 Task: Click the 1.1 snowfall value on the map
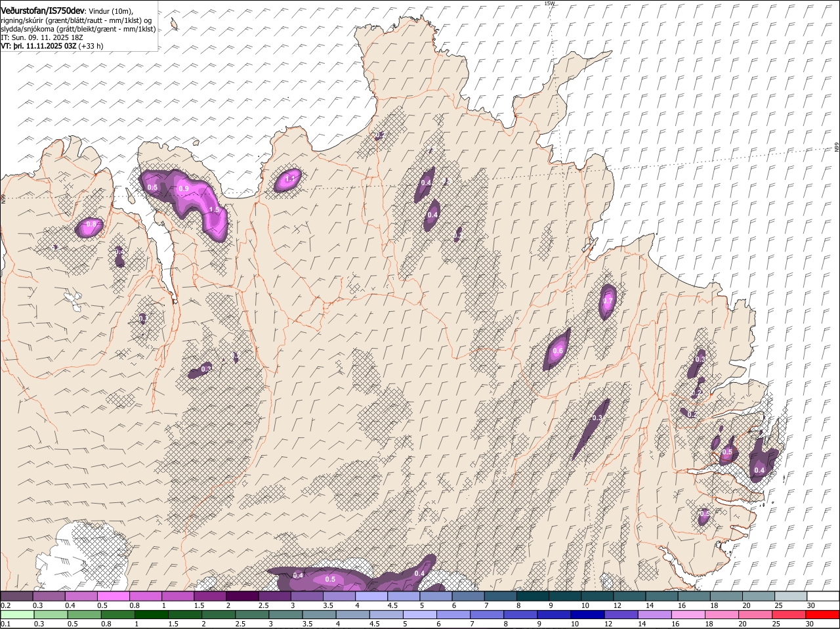(x=291, y=179)
